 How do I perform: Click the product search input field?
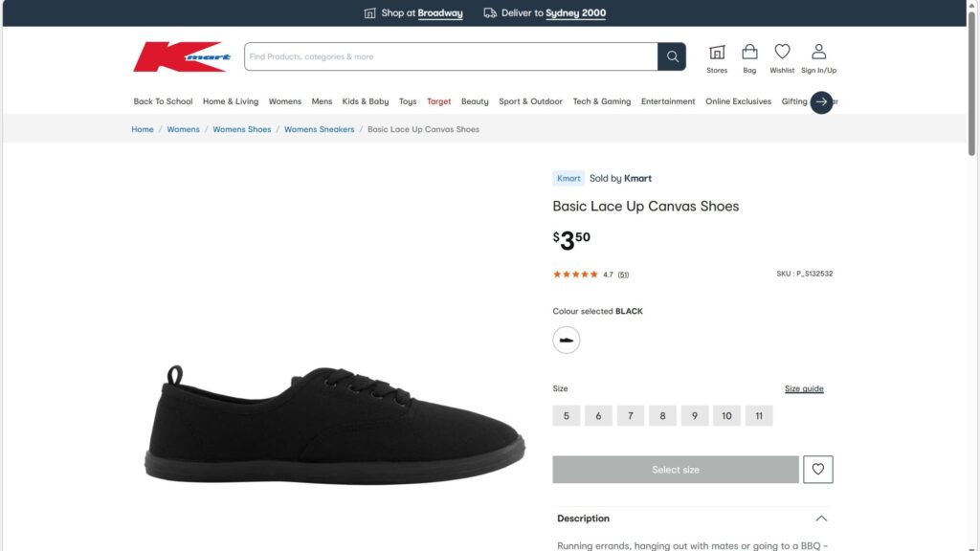click(x=450, y=56)
